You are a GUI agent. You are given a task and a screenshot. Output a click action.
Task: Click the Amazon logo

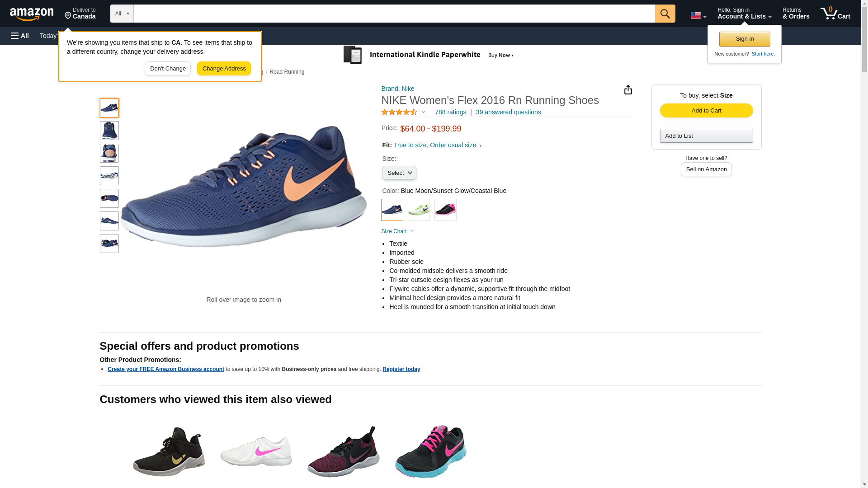(x=32, y=14)
